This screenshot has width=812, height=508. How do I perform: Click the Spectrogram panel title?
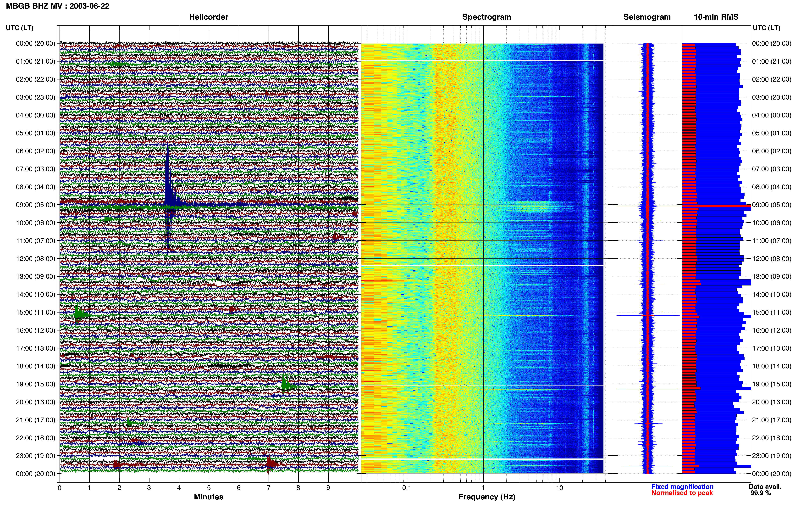[x=487, y=17]
